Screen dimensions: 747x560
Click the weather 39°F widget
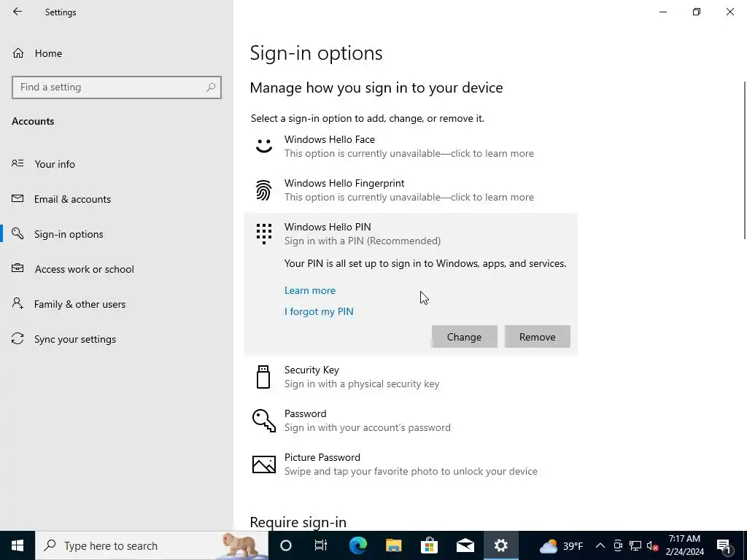point(561,545)
